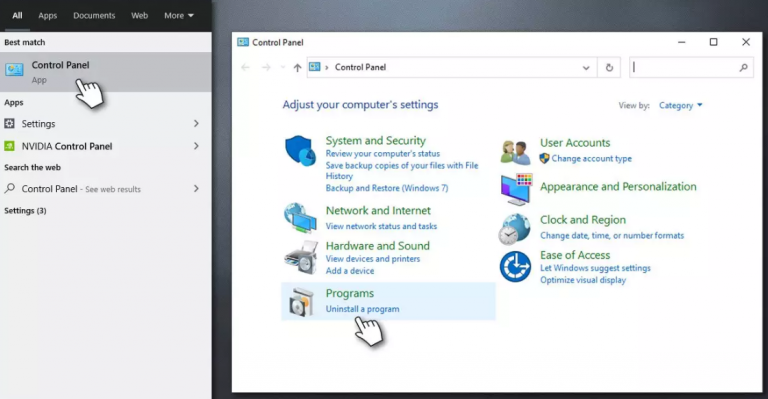Minimize the Control Panel window
The image size is (768, 399).
(681, 42)
